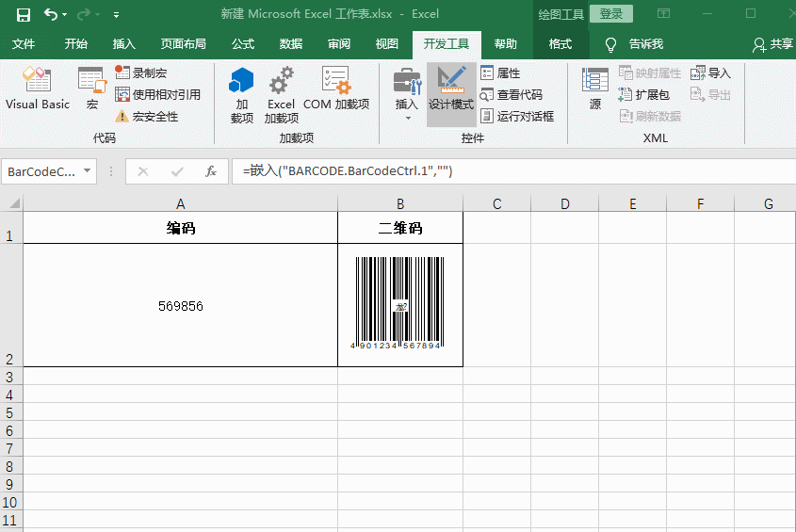The width and height of the screenshot is (796, 532).
Task: Undo the last action
Action: [x=50, y=14]
